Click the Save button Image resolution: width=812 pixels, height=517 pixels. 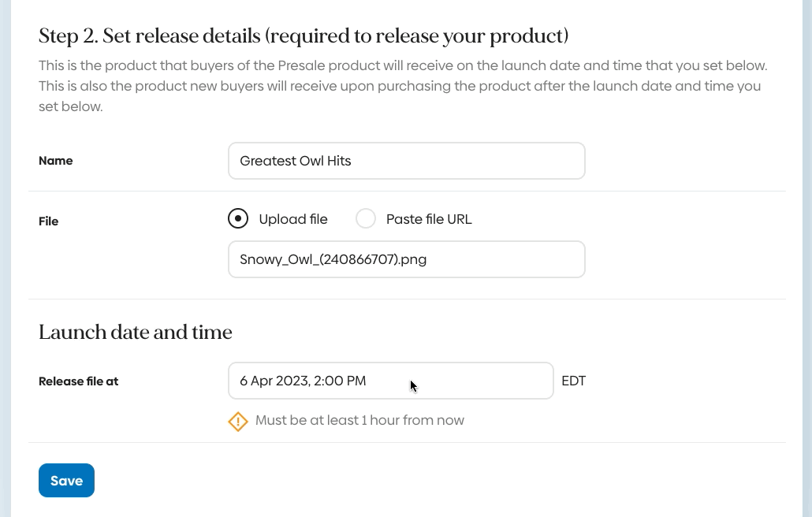66,481
